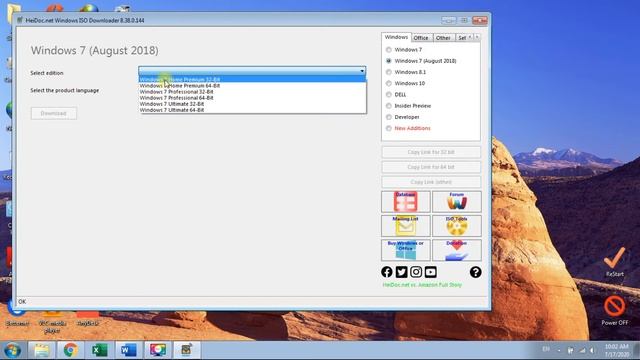This screenshot has height=360, width=640.
Task: Open the colorful monitor taskbar app
Action: pyautogui.click(x=158, y=350)
